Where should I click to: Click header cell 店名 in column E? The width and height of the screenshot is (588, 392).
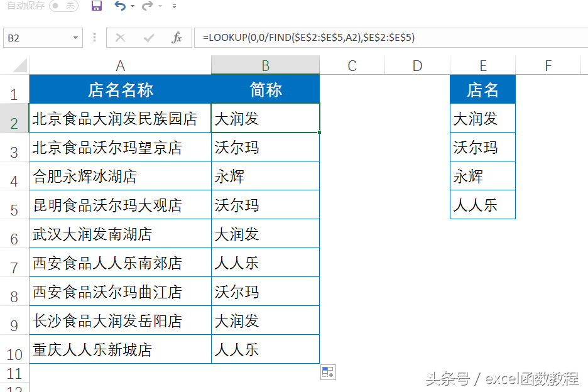pos(482,89)
